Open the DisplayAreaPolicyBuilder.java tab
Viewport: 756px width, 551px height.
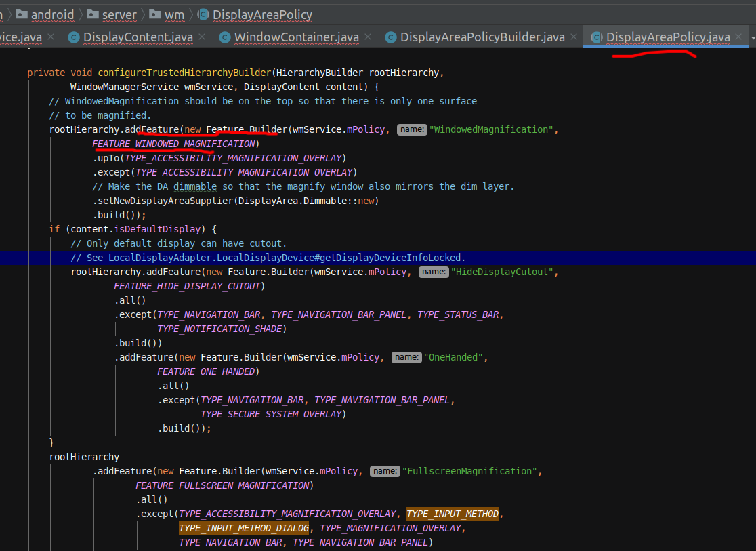click(x=482, y=37)
